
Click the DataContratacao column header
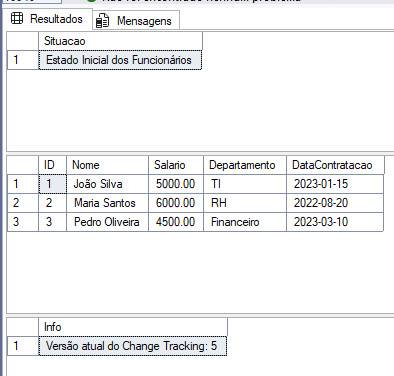[x=335, y=165]
